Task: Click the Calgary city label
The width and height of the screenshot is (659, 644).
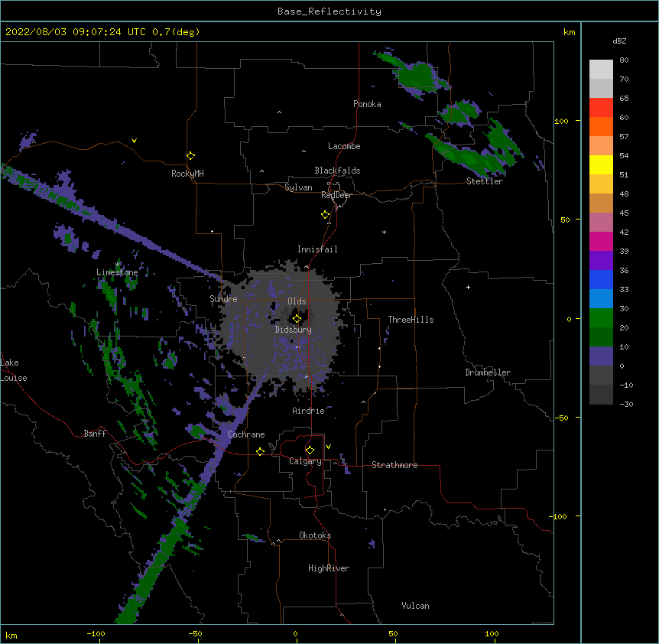Action: [x=305, y=461]
